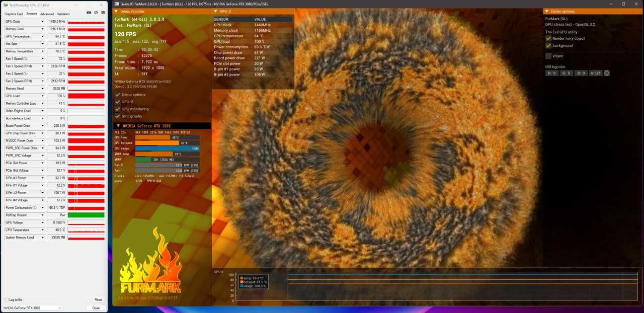Click the GPU Load sensor graph
Screen dimensions: 644x313
(86, 96)
